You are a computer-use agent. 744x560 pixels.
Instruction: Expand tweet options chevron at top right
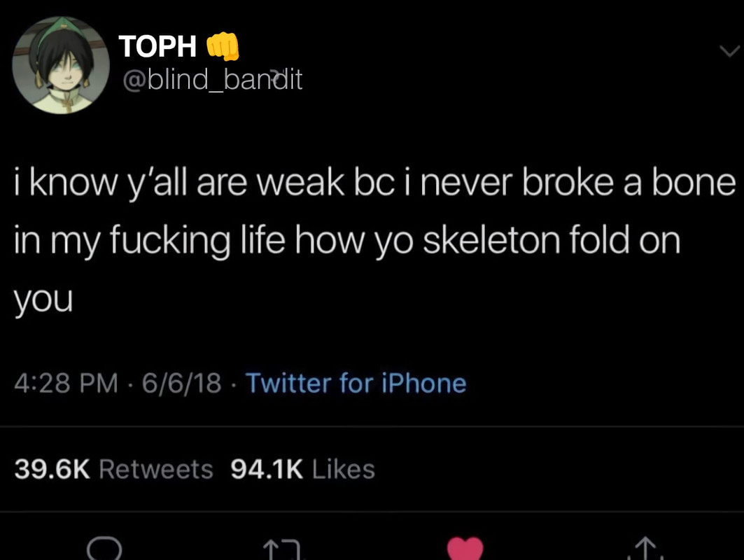tap(729, 50)
